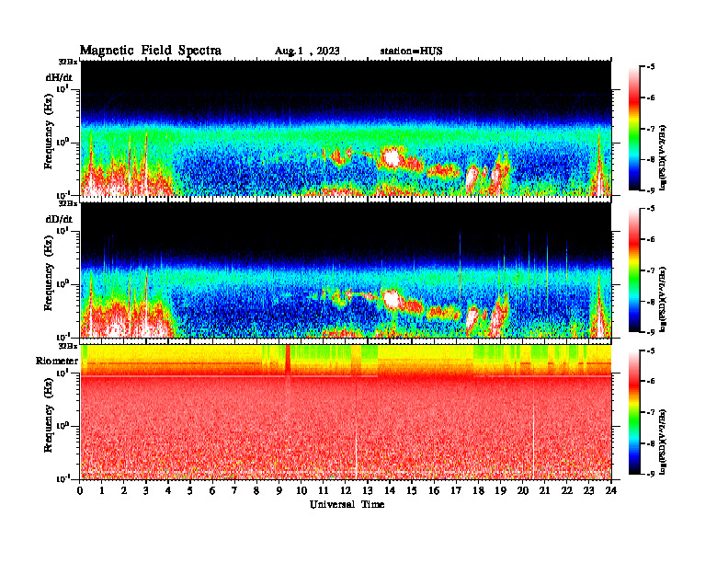The image size is (728, 563).
Task: Click the bright white burst near 14 UT in dH/dt
Action: pyautogui.click(x=392, y=157)
